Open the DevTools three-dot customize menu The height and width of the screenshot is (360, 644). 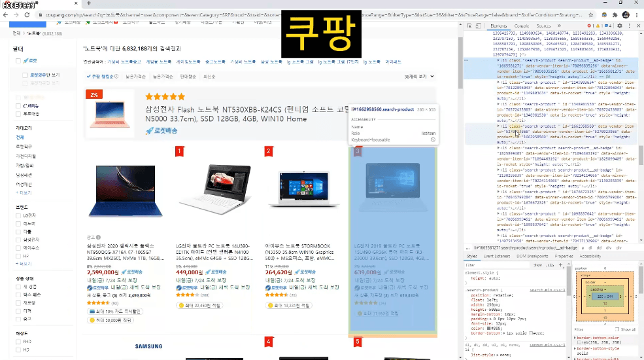tap(629, 26)
